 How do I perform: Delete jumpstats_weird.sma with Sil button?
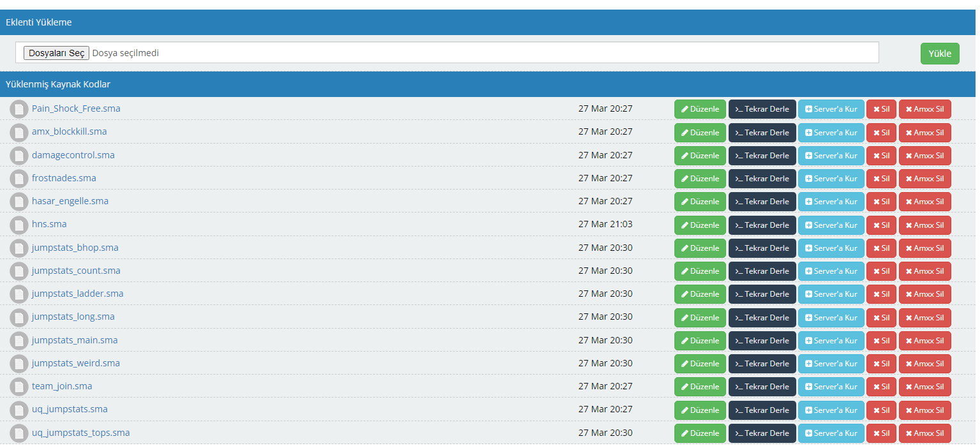click(x=881, y=364)
